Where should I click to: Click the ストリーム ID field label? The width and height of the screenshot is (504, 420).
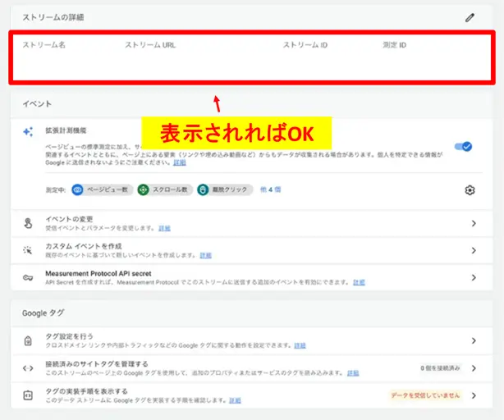coord(305,45)
